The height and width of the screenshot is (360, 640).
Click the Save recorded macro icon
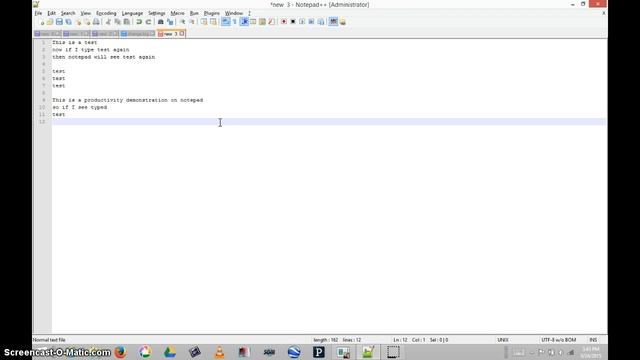[321, 22]
